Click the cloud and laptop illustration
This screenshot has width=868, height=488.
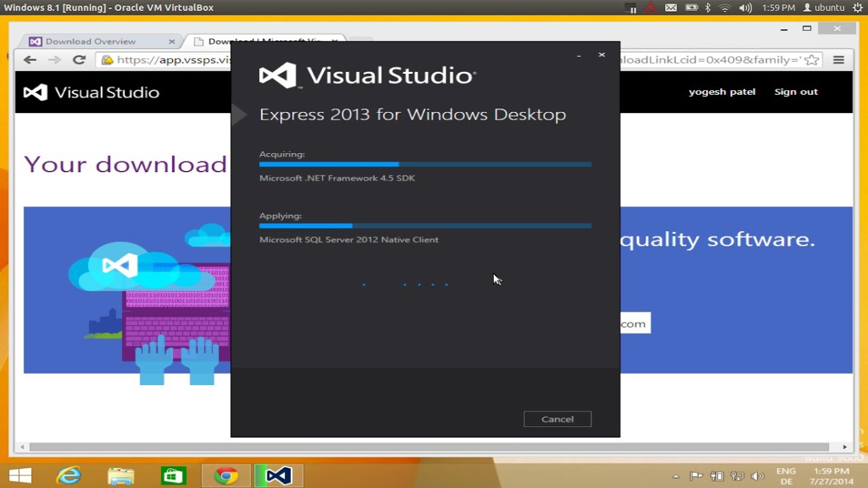click(149, 304)
